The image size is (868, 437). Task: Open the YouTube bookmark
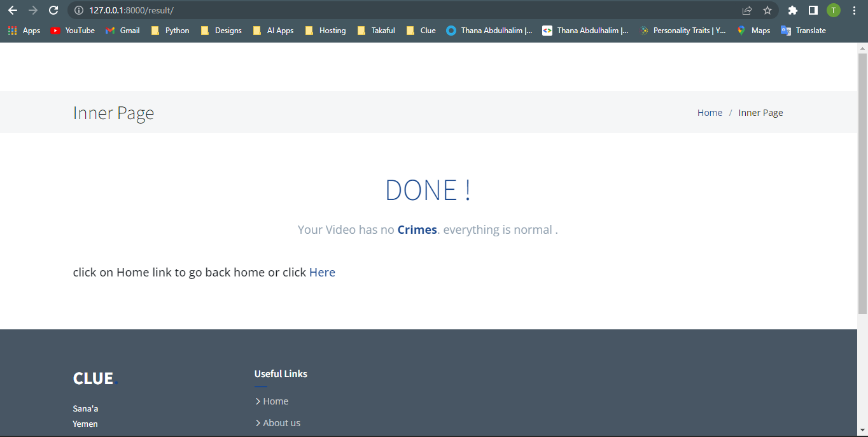73,31
